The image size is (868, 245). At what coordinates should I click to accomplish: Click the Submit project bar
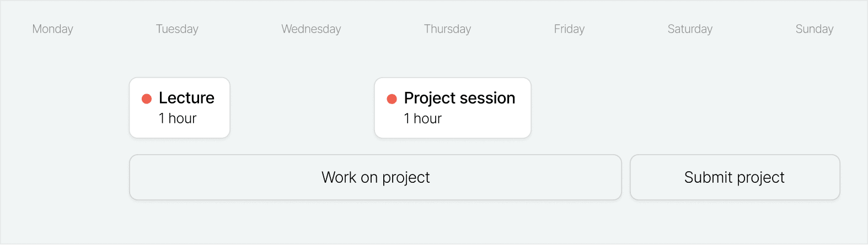point(735,177)
